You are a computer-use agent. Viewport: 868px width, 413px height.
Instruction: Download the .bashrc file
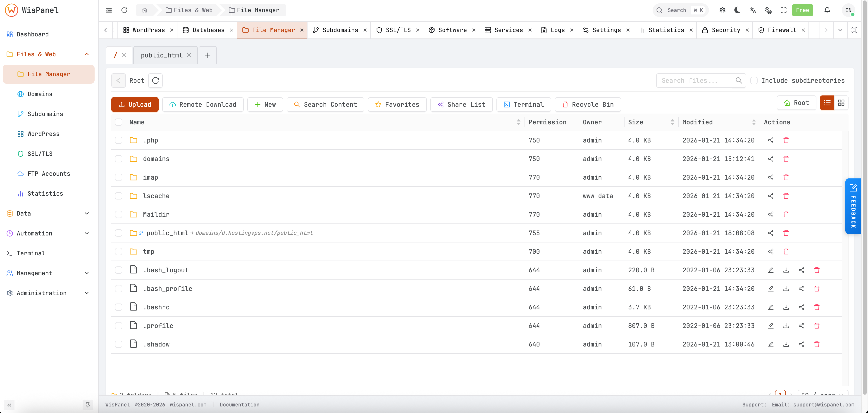[x=786, y=307]
